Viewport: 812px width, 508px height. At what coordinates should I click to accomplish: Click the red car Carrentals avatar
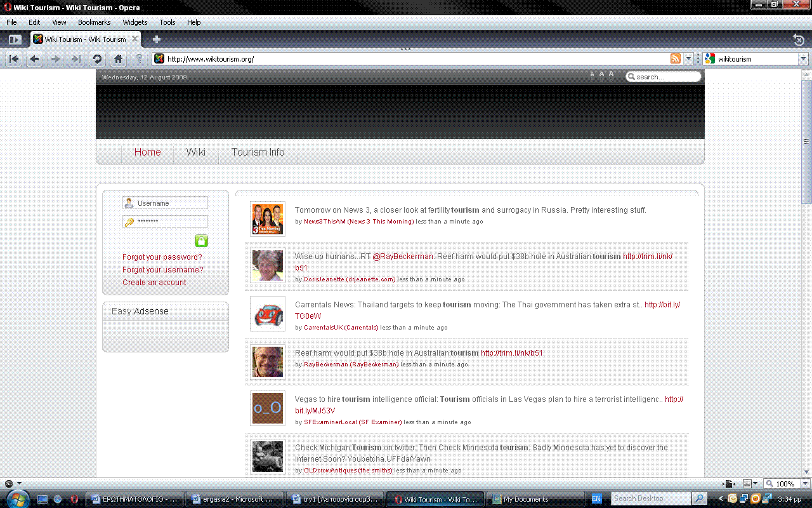tap(268, 314)
